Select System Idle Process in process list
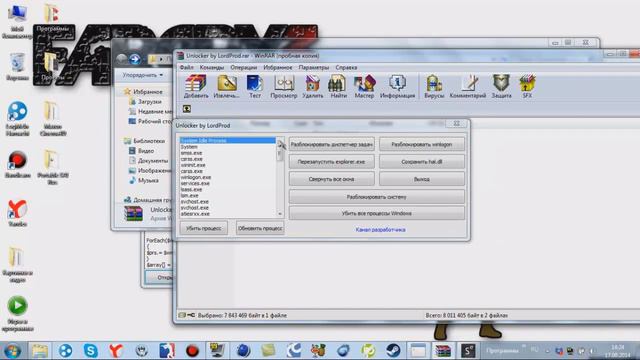Viewport: 640px width, 360px height. (228, 140)
